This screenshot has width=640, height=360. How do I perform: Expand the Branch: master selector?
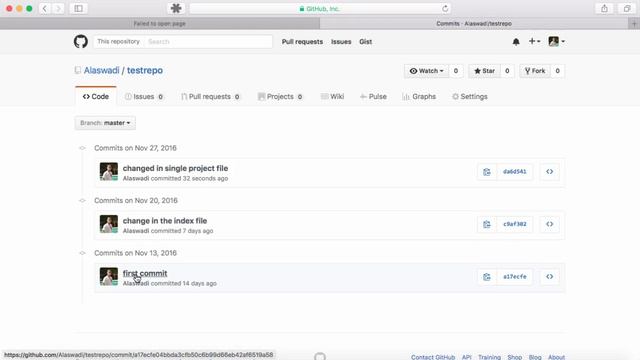pyautogui.click(x=105, y=123)
